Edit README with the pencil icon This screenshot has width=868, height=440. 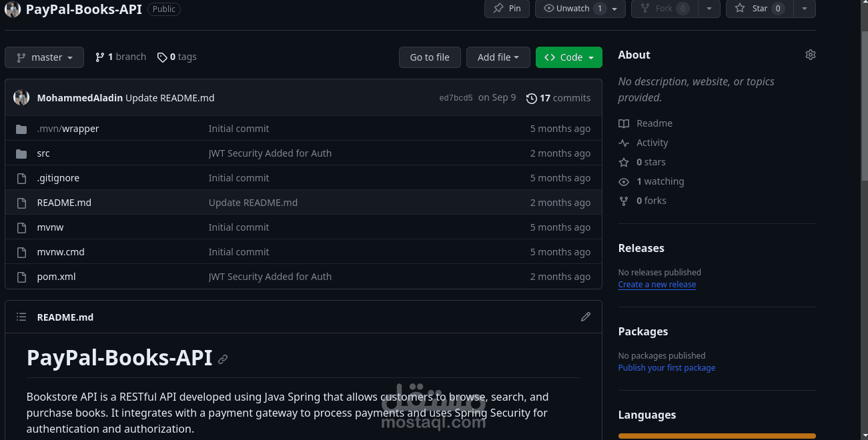[x=586, y=317]
